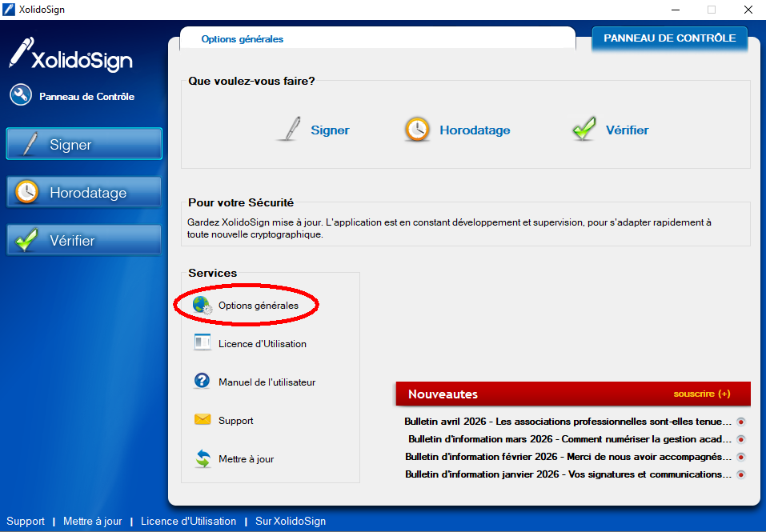Minimize the XolidoSign window
Image resolution: width=766 pixels, height=532 pixels.
click(676, 10)
